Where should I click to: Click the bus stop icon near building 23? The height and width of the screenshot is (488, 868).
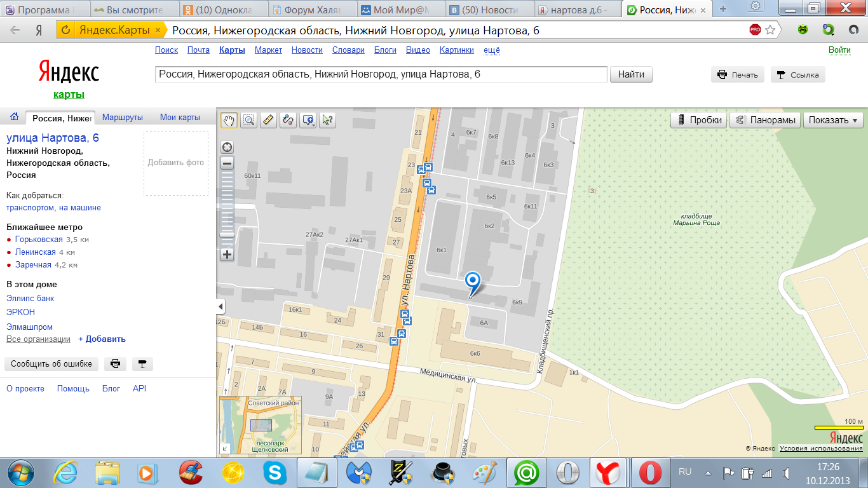(420, 169)
